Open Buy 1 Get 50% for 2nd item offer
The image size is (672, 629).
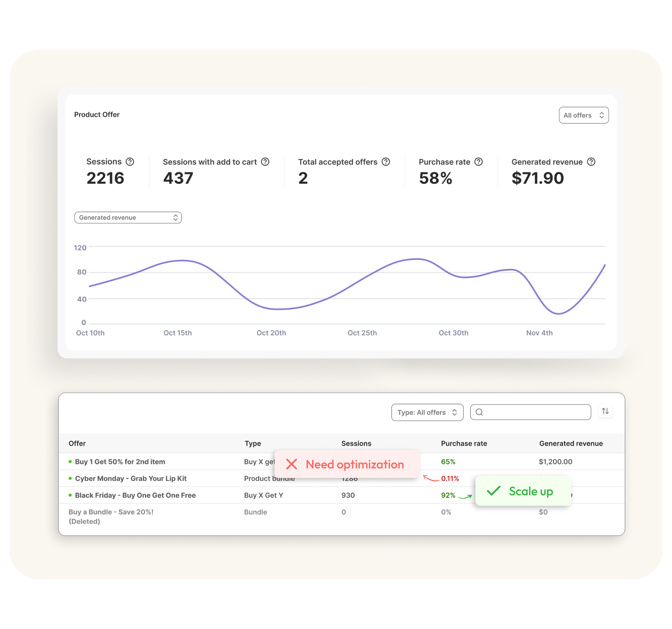point(120,462)
